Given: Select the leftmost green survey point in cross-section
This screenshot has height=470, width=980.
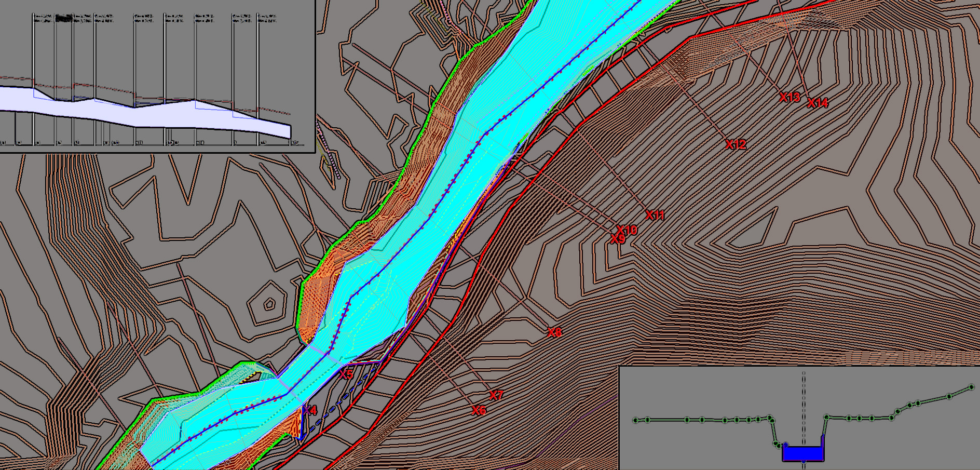Looking at the screenshot, I should point(636,420).
